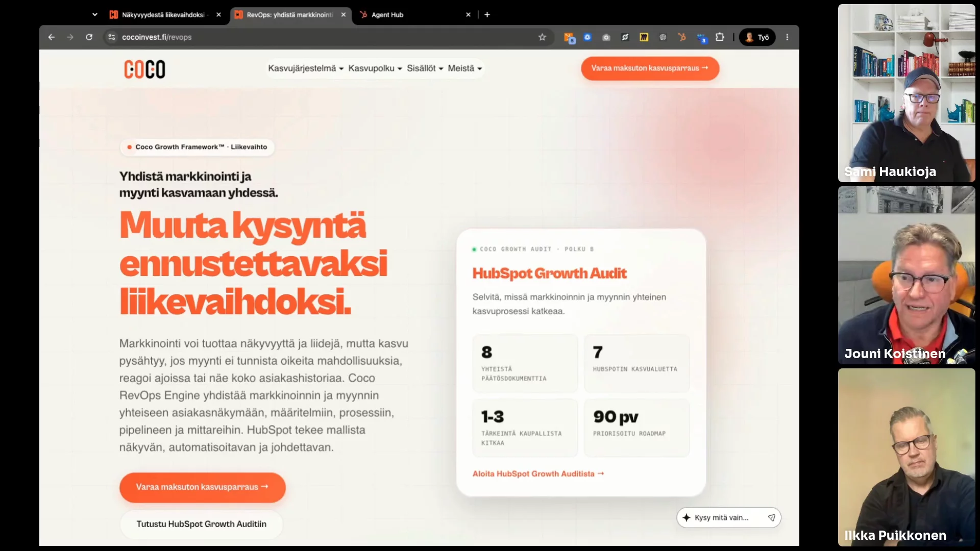The image size is (980, 551).
Task: Open the ChatGPT extension icon
Action: click(663, 37)
